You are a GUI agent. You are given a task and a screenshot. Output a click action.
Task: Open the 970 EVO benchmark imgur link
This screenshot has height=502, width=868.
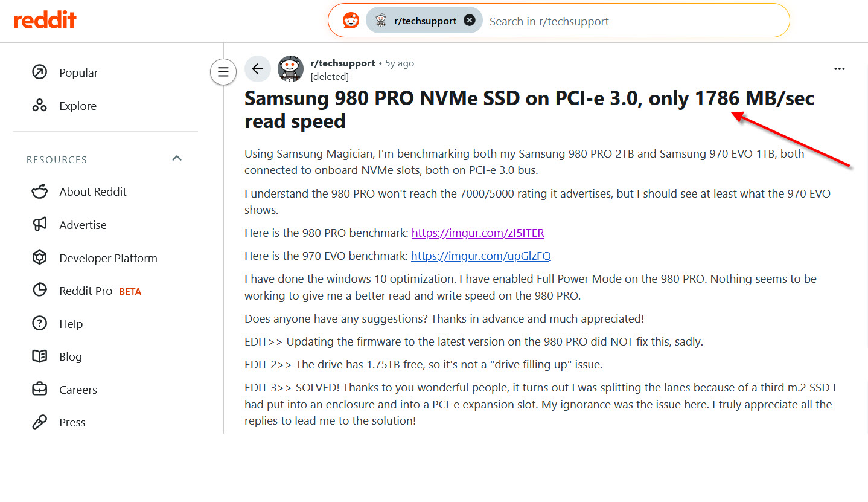[480, 256]
